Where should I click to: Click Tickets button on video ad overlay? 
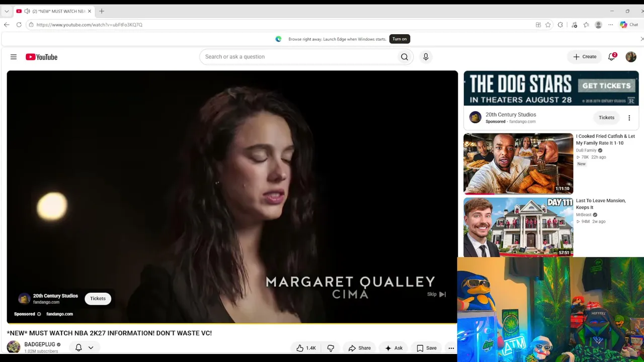coord(98,299)
